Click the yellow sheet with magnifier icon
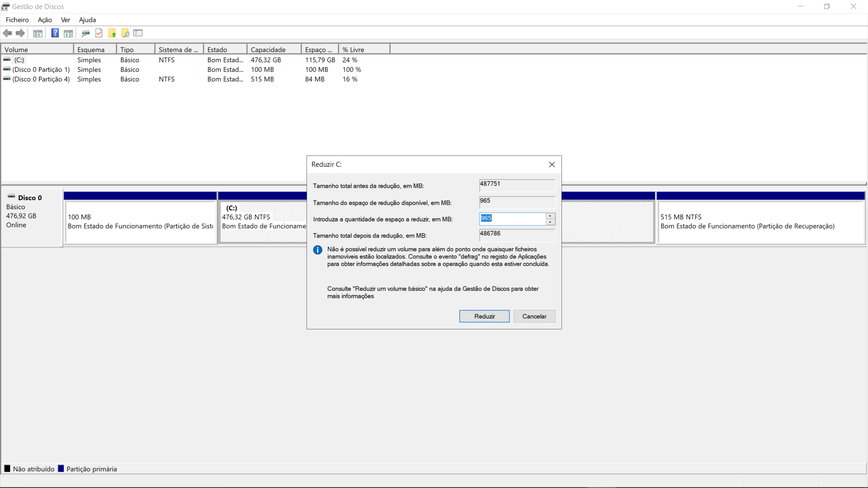Image resolution: width=868 pixels, height=488 pixels. coord(125,33)
